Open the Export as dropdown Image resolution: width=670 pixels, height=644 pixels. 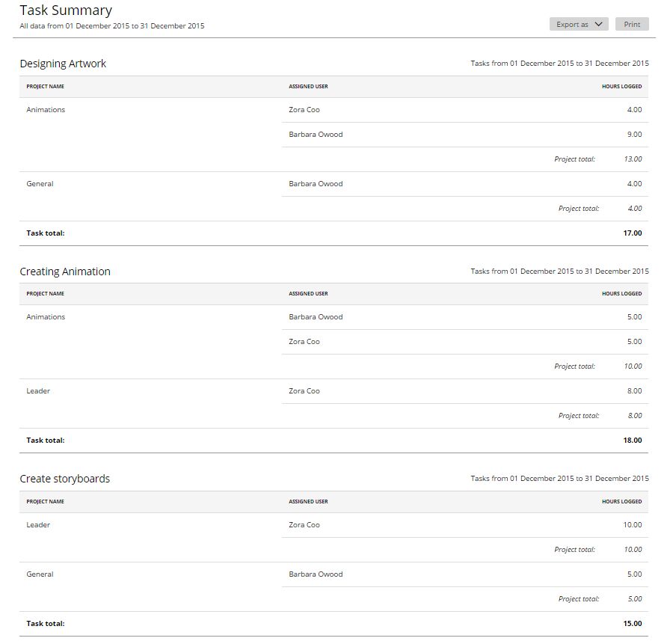(579, 25)
